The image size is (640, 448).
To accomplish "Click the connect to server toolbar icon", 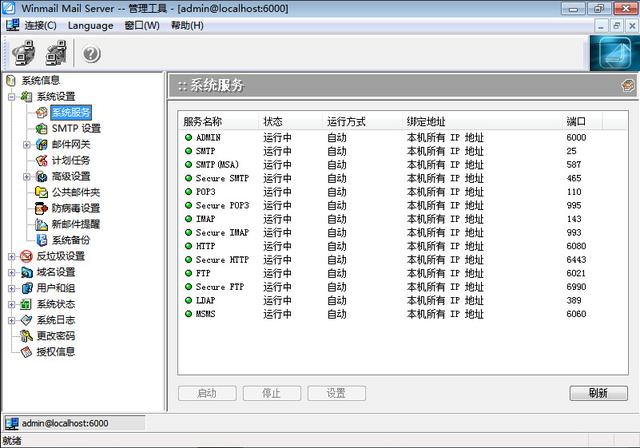I will pos(24,53).
